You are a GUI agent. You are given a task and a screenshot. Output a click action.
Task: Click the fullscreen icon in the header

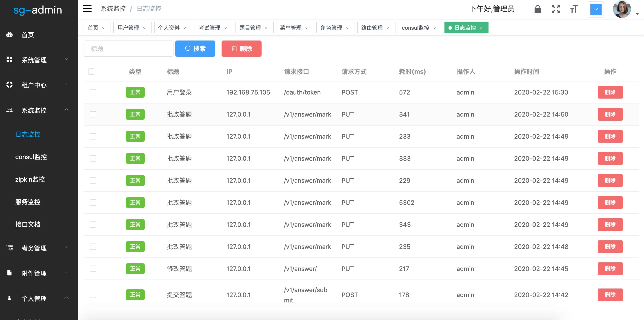click(x=556, y=9)
